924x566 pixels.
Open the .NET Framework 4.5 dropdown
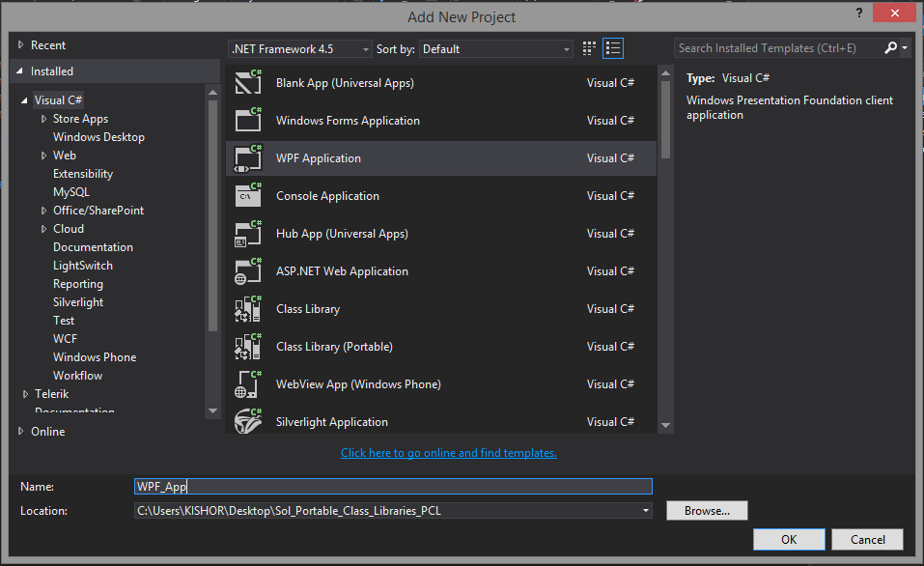[x=300, y=49]
